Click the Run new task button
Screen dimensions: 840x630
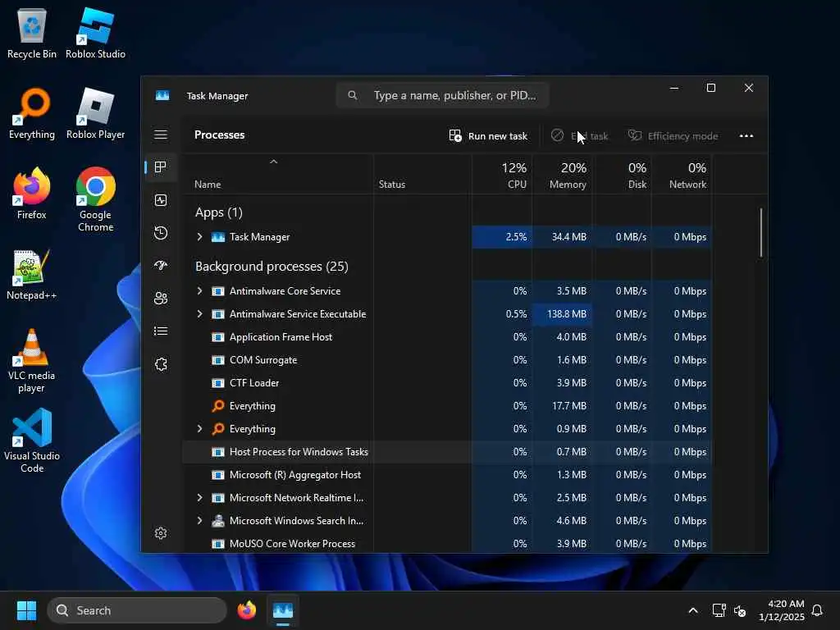(488, 136)
